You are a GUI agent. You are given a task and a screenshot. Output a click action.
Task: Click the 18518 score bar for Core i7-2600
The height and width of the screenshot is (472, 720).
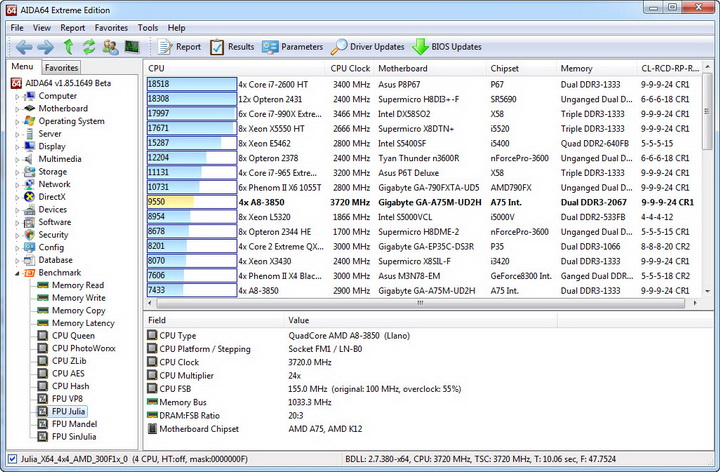pyautogui.click(x=191, y=84)
